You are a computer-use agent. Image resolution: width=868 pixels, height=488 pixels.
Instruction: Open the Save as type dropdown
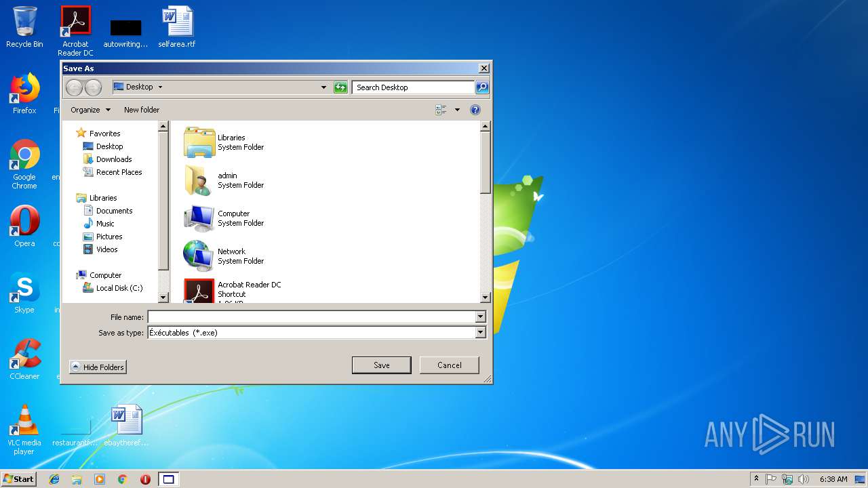(x=480, y=333)
